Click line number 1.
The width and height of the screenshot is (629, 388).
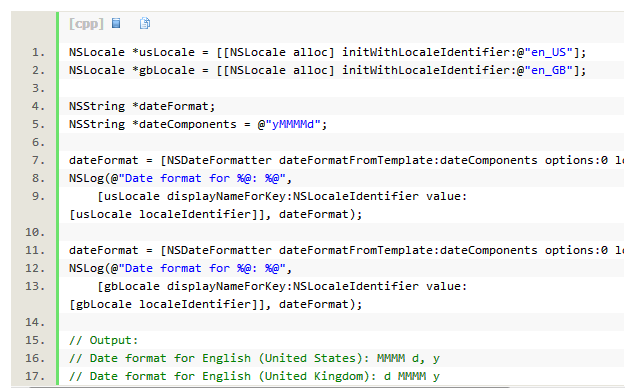pyautogui.click(x=39, y=52)
